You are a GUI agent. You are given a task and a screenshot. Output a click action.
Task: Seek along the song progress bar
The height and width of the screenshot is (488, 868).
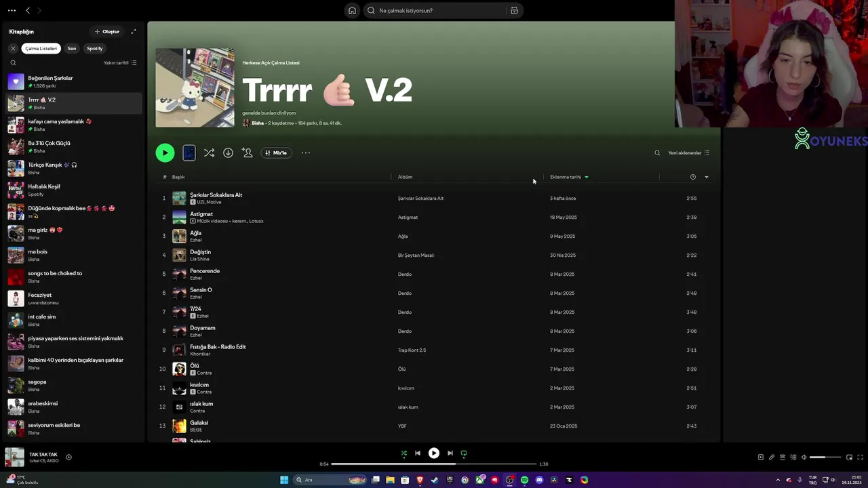[433, 464]
